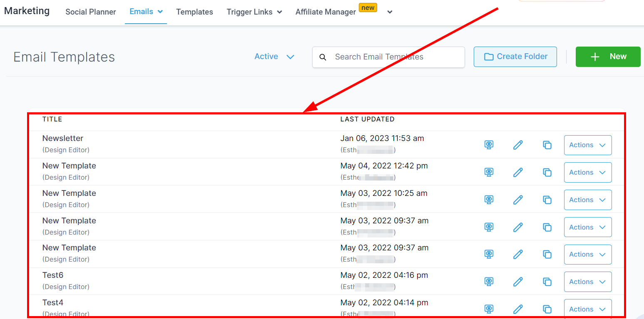Open the Affiliate Manager tab
Screen dimensions: 644x319
point(326,12)
